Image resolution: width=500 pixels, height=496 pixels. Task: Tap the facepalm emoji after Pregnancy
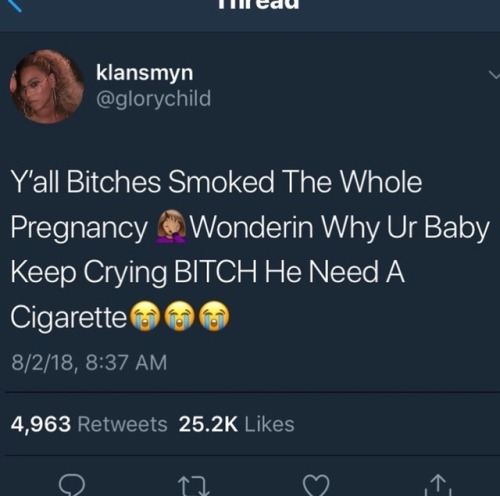coord(172,227)
